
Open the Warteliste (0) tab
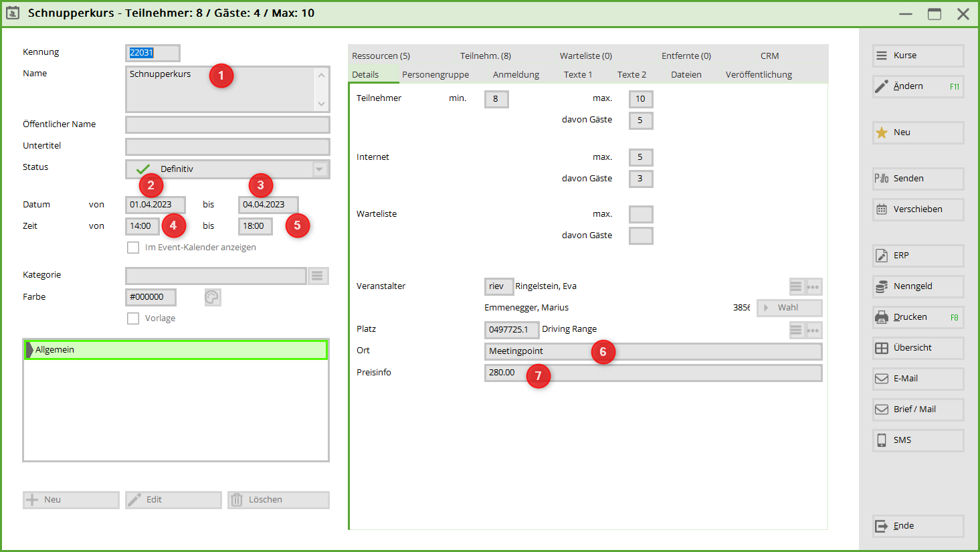point(585,56)
